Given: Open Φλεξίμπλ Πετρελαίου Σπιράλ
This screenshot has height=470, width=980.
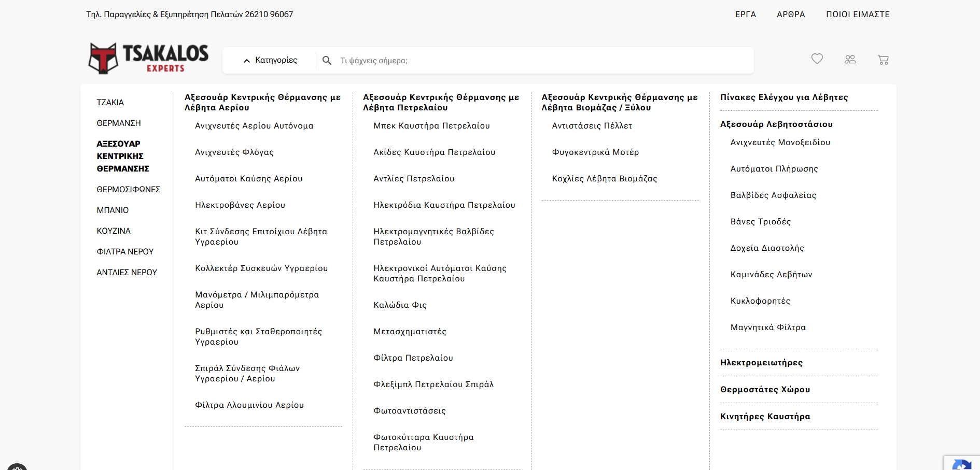Looking at the screenshot, I should pos(433,384).
